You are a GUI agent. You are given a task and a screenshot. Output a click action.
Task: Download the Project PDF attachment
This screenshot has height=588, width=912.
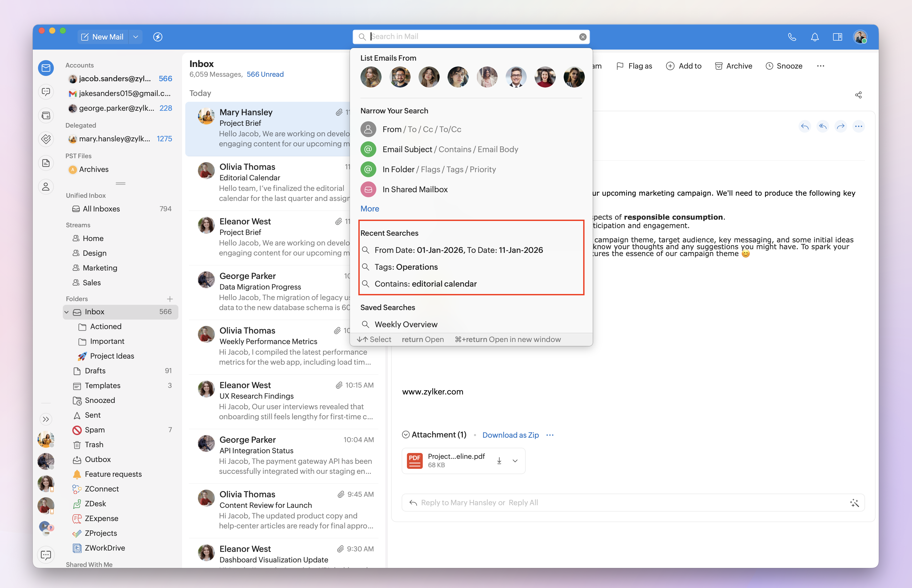pyautogui.click(x=499, y=460)
